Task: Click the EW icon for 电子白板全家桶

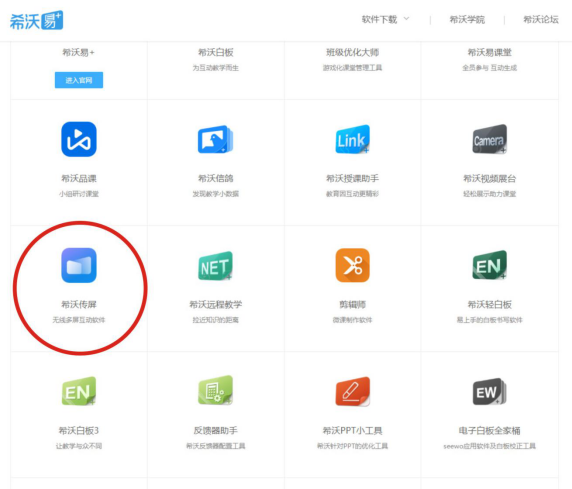Action: pos(490,392)
